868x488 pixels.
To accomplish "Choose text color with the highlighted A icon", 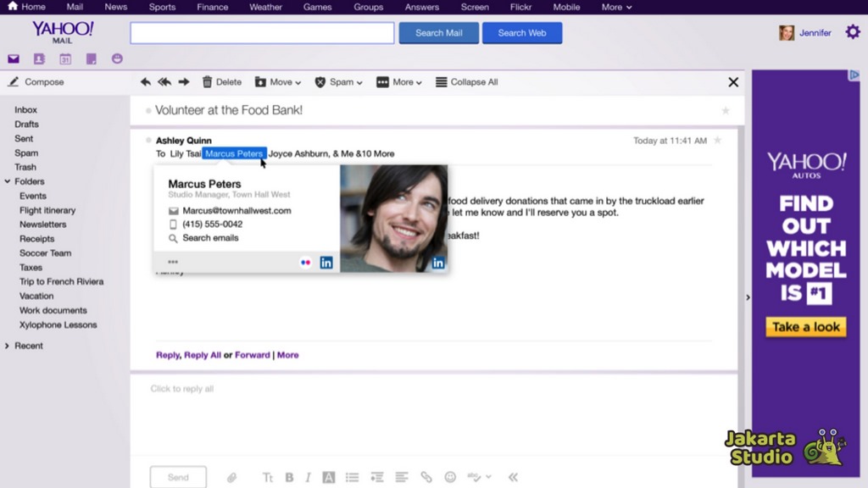I will [x=328, y=477].
